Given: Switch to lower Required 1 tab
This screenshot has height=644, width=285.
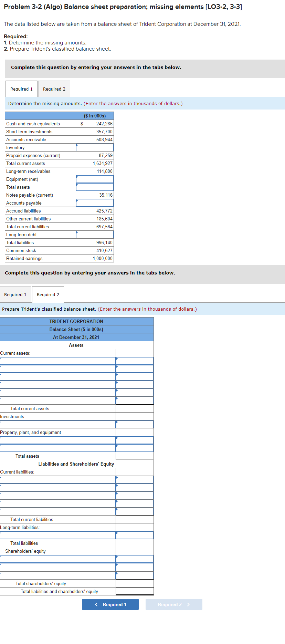Looking at the screenshot, I should click(x=15, y=294).
